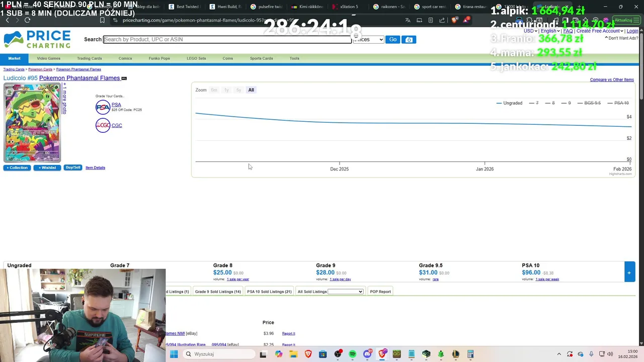644x362 pixels.
Task: Click the Buy/Sell button
Action: (72, 167)
